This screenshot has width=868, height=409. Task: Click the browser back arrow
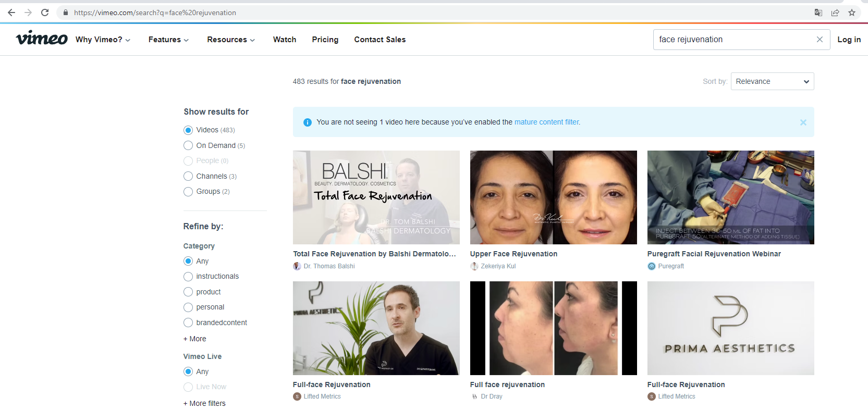point(11,13)
